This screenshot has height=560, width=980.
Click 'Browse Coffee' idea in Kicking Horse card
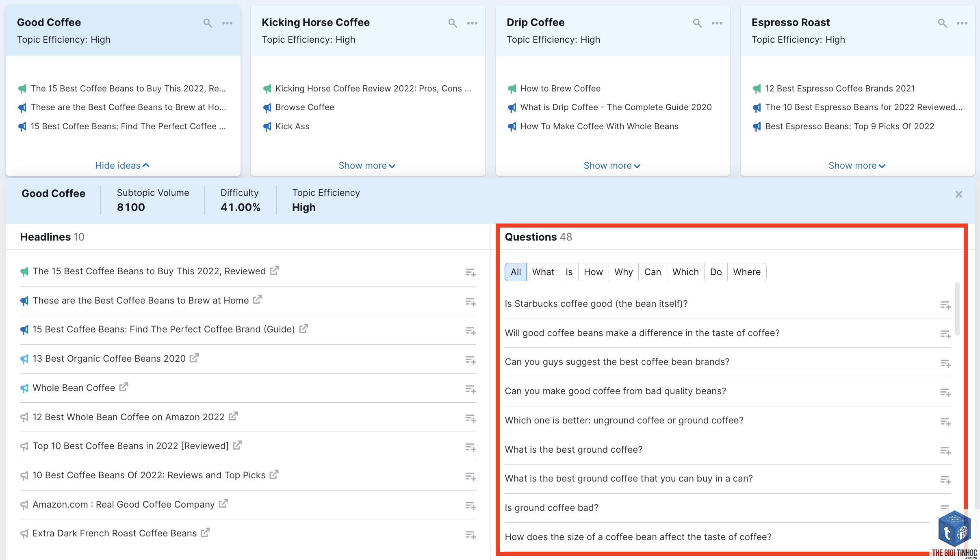tap(305, 107)
